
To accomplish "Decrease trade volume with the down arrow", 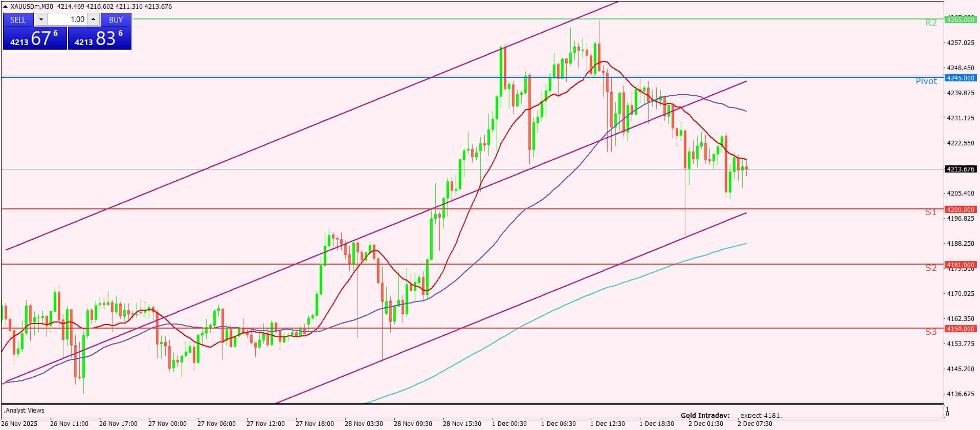I will (x=41, y=19).
